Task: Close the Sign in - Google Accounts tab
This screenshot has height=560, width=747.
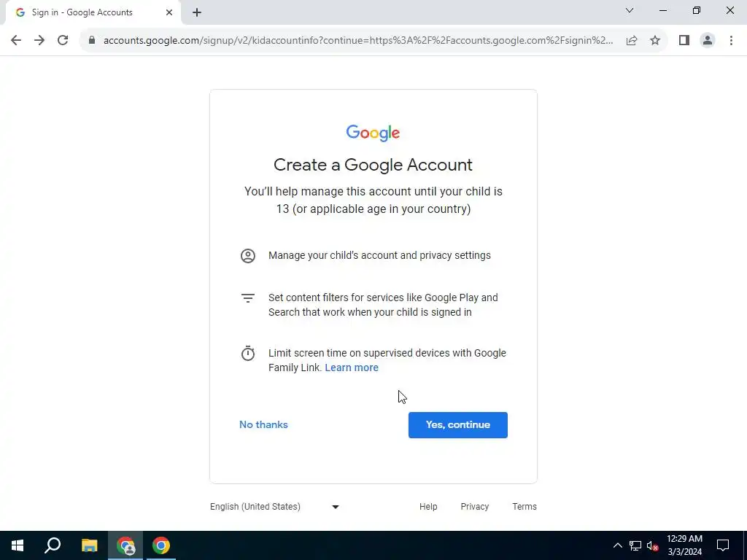Action: point(169,12)
